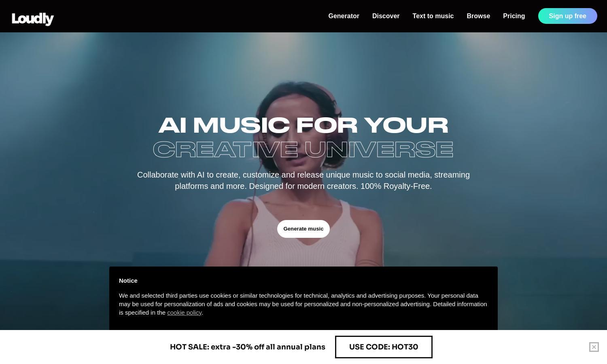Click the Loudly logo
607x364 pixels.
click(33, 19)
